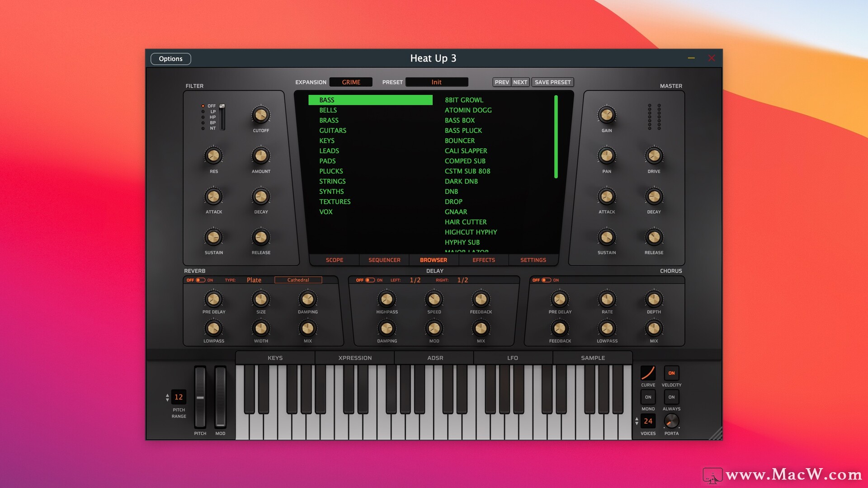
Task: Click the delay SPEED knob
Action: 434,299
